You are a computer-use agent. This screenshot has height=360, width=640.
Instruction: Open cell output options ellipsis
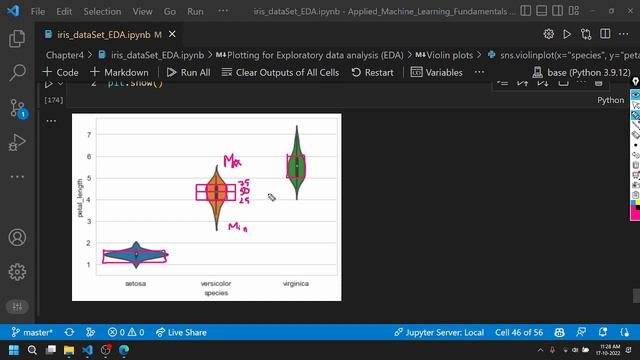point(51,121)
